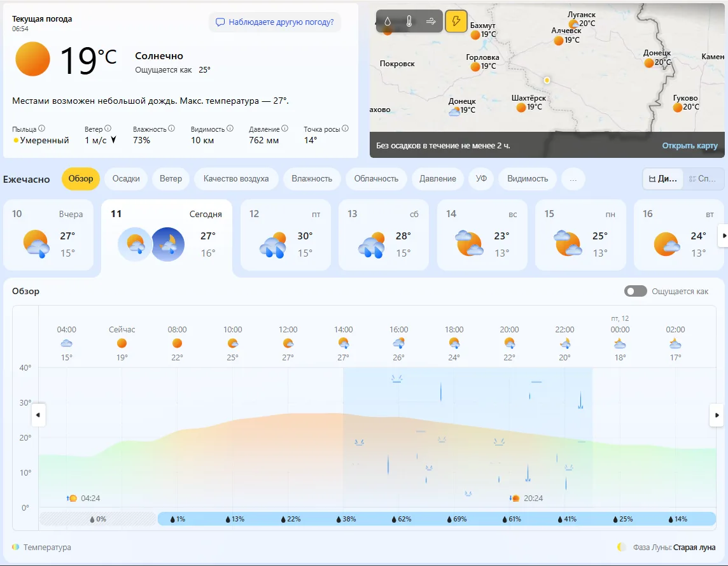Click Горловка sun marker on map
This screenshot has width=728, height=566.
475,66
